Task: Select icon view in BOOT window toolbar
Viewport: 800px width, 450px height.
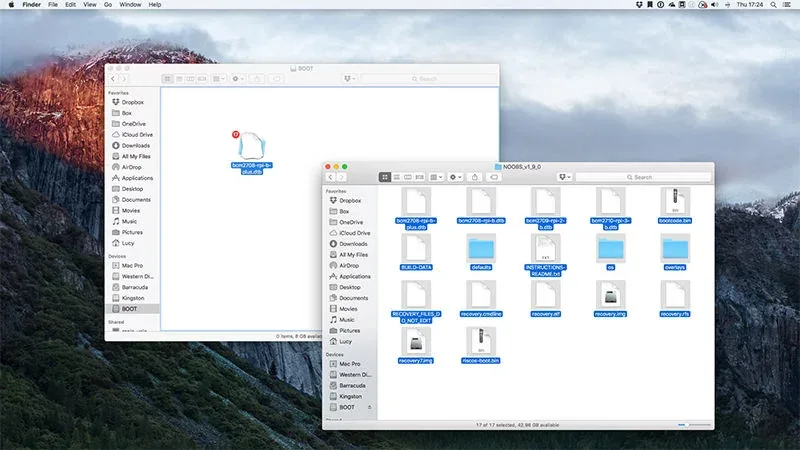Action: point(167,79)
